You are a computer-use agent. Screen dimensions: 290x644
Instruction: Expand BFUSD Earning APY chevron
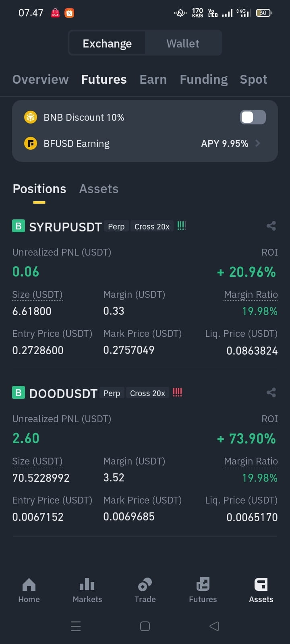[x=258, y=143]
